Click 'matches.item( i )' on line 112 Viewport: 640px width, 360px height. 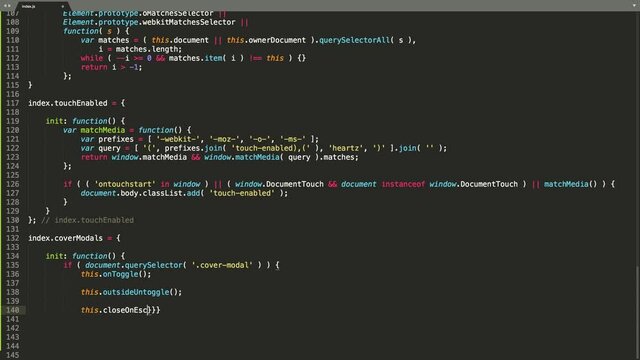click(206, 58)
